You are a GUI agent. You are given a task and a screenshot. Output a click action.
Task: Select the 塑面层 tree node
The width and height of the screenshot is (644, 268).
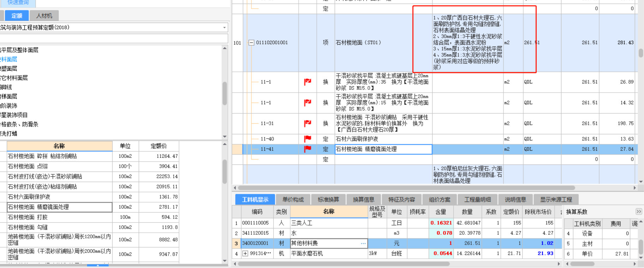[8, 69]
